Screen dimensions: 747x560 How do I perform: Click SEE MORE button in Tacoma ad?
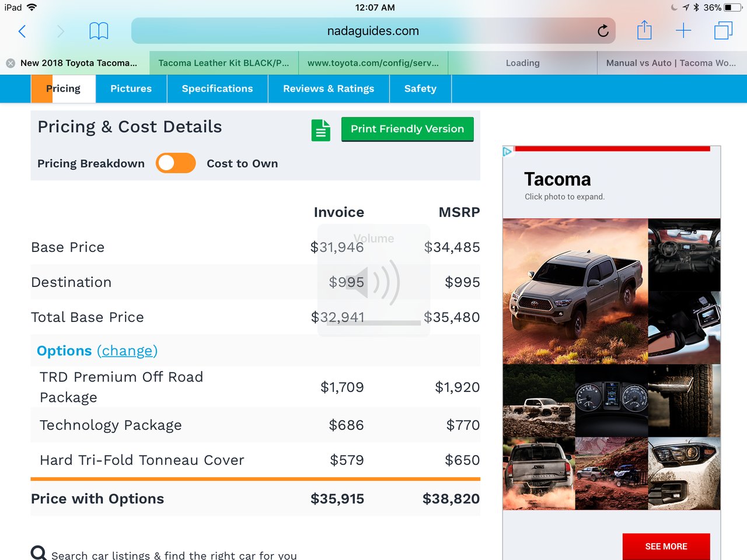coord(666,547)
